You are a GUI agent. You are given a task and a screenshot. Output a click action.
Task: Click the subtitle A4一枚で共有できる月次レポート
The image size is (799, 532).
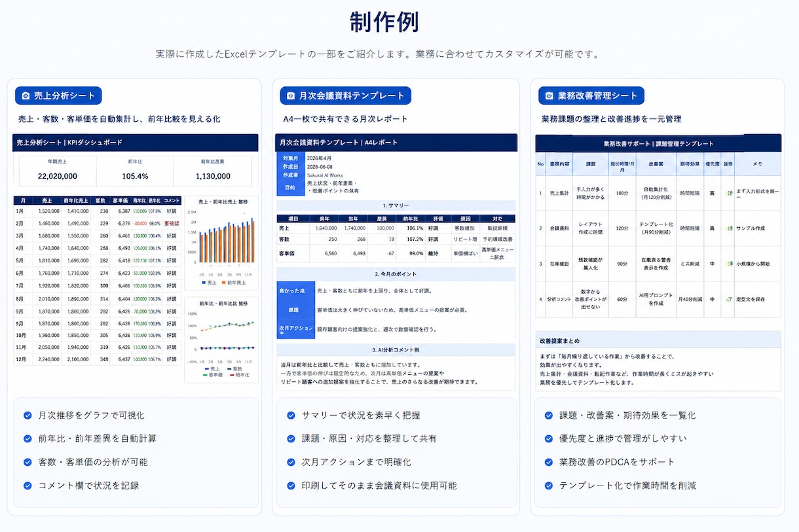pos(345,119)
